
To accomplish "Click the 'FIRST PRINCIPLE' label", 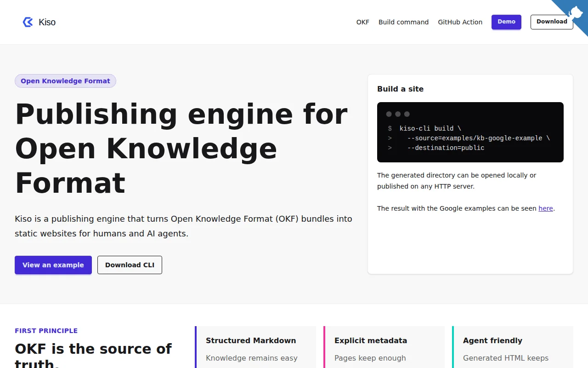I will (46, 331).
